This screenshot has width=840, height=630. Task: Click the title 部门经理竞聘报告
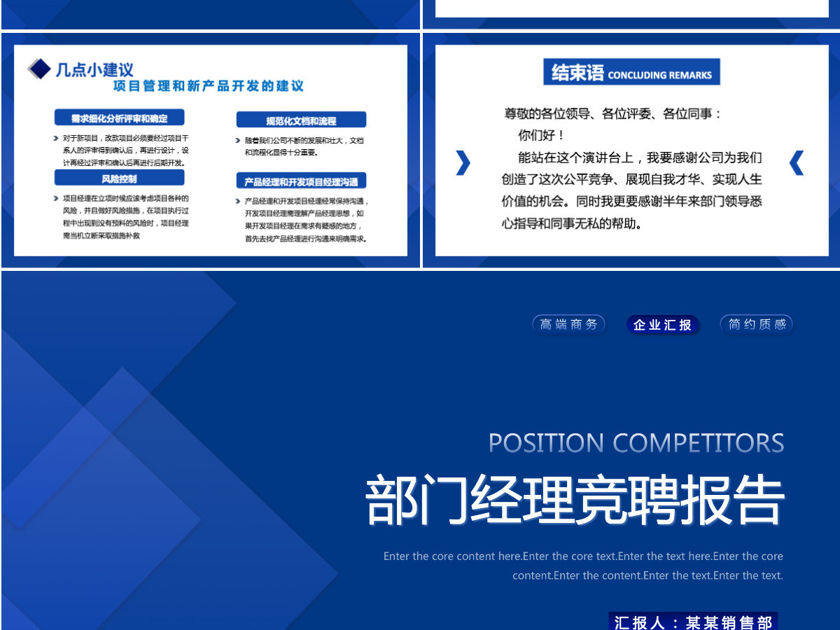click(575, 500)
